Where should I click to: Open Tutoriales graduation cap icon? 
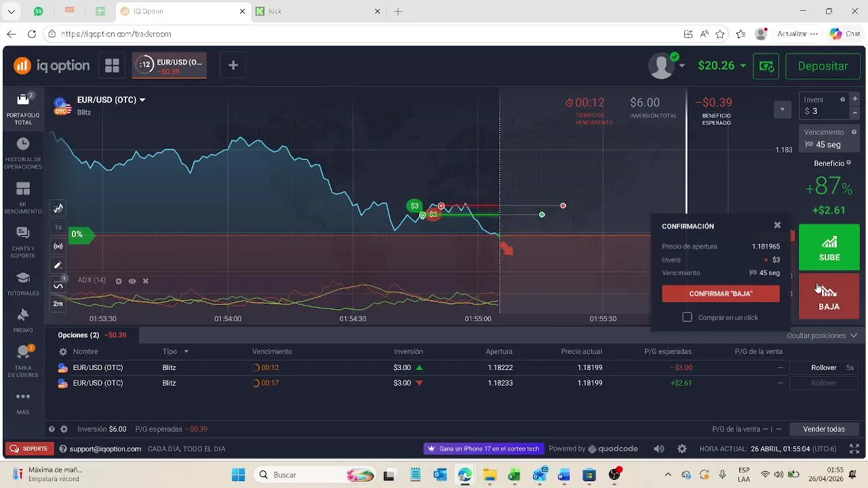[x=23, y=278]
